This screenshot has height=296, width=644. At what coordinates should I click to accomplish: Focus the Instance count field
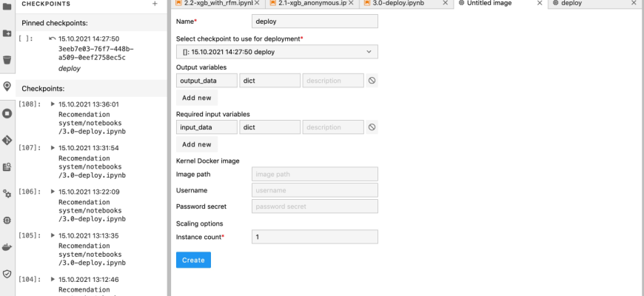pos(315,237)
